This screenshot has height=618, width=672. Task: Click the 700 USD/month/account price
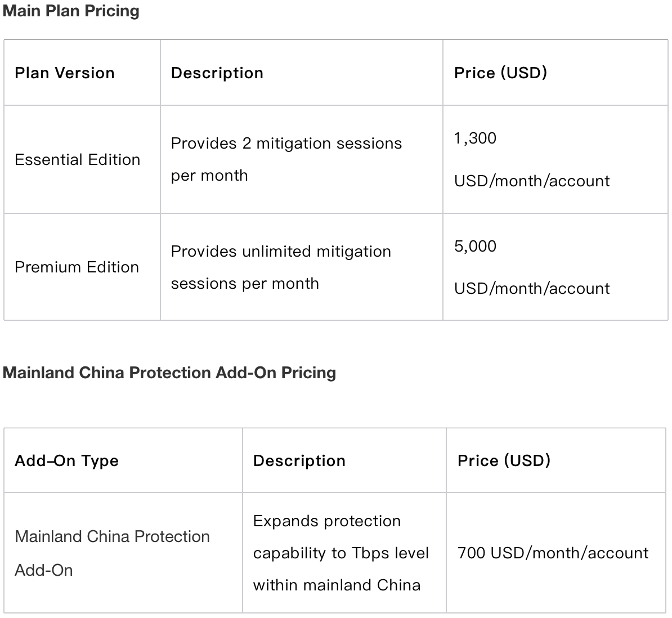[553, 553]
